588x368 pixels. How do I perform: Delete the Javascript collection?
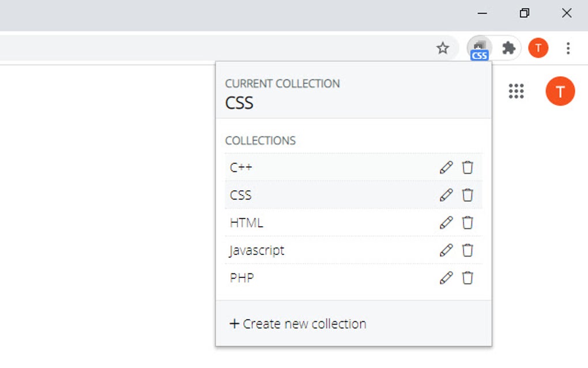(468, 250)
